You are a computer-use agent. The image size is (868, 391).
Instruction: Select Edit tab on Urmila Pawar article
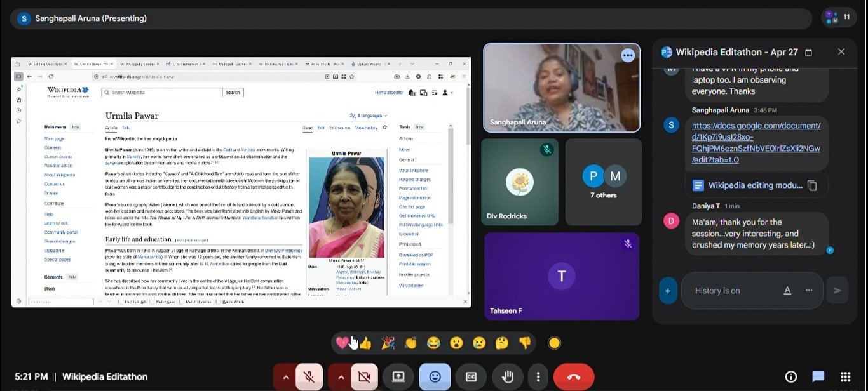click(x=321, y=128)
